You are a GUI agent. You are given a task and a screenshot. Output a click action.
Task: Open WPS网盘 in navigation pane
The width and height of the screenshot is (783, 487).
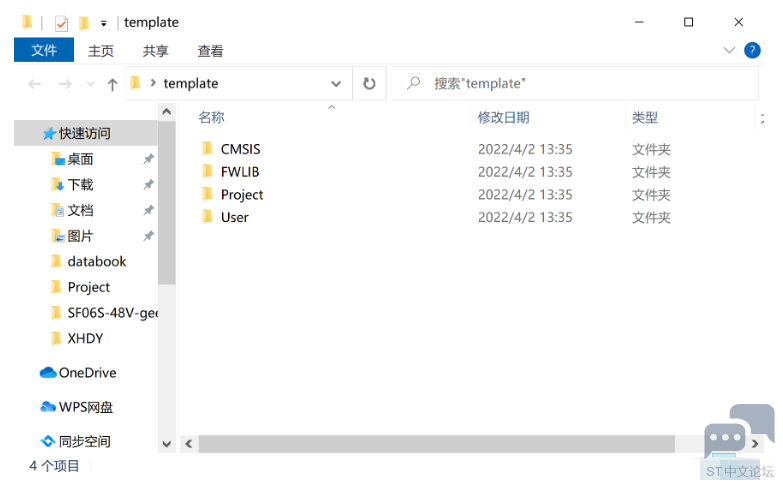coord(76,407)
